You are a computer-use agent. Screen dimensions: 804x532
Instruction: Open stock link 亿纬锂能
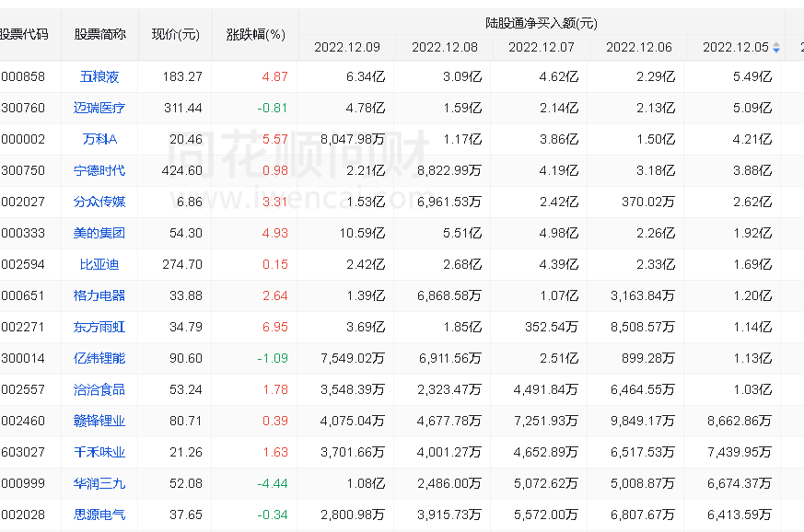click(x=99, y=358)
